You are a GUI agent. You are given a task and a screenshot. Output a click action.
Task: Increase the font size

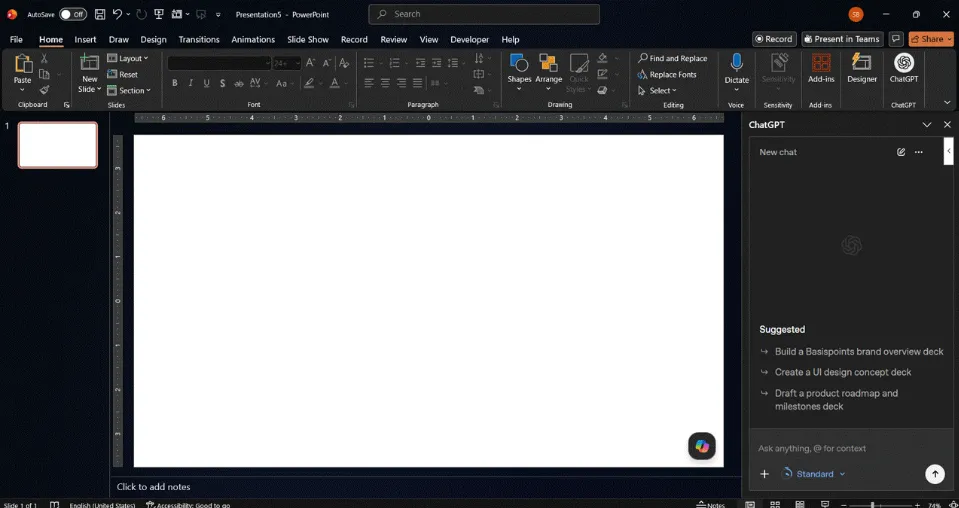[310, 63]
